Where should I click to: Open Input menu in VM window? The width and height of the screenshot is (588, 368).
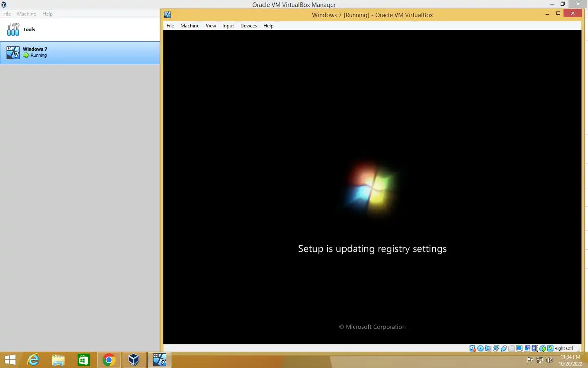(x=228, y=25)
